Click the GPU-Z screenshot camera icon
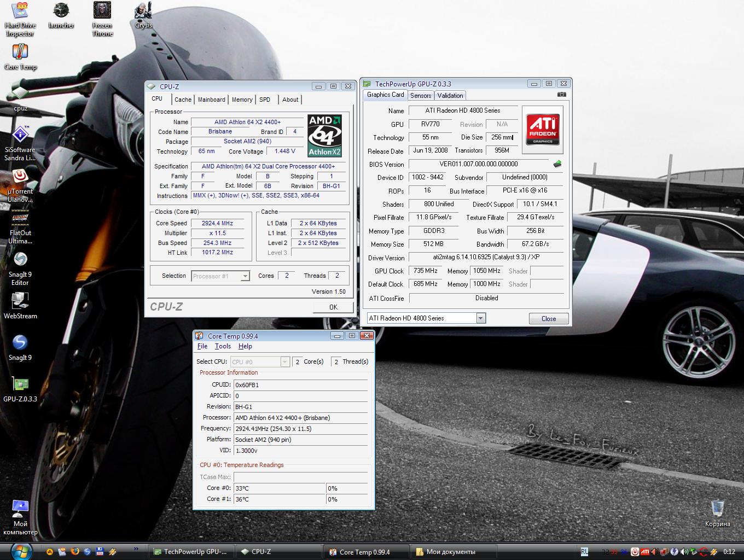Viewport: 744px width, 560px height. tap(561, 95)
